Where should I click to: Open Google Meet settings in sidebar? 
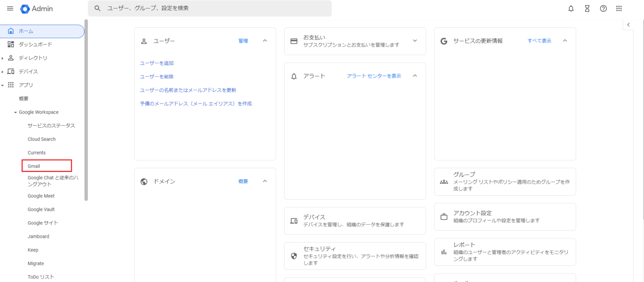(x=41, y=196)
